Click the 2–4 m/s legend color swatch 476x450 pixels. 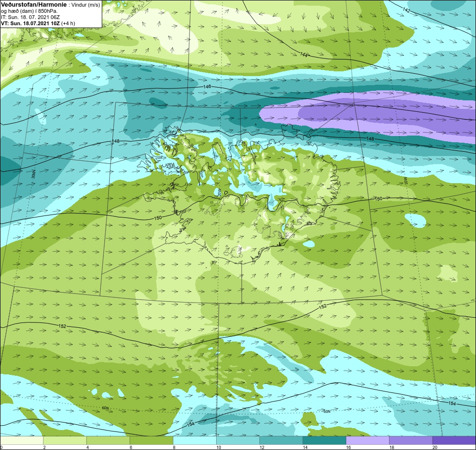pyautogui.click(x=65, y=440)
